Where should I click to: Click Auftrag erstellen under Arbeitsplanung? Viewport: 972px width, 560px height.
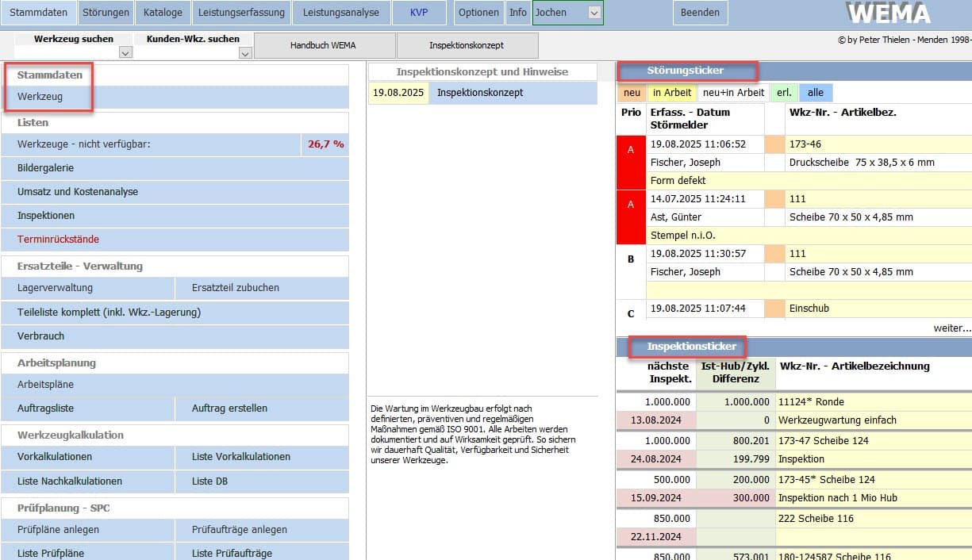[x=229, y=408]
